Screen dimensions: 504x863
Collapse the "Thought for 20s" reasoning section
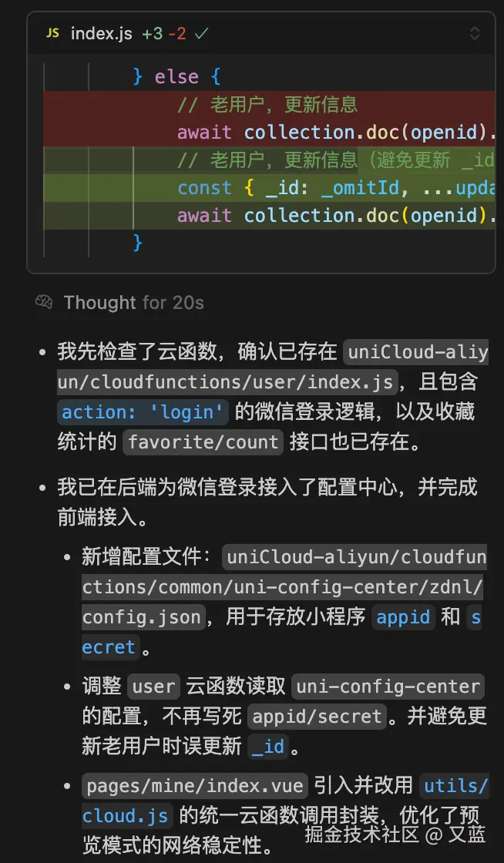[134, 302]
